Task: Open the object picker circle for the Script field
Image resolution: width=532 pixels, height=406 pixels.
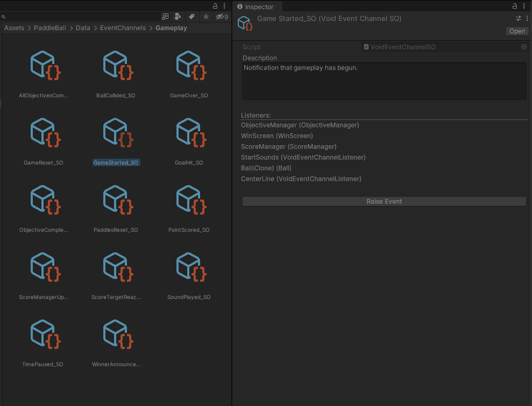Action: pos(524,47)
